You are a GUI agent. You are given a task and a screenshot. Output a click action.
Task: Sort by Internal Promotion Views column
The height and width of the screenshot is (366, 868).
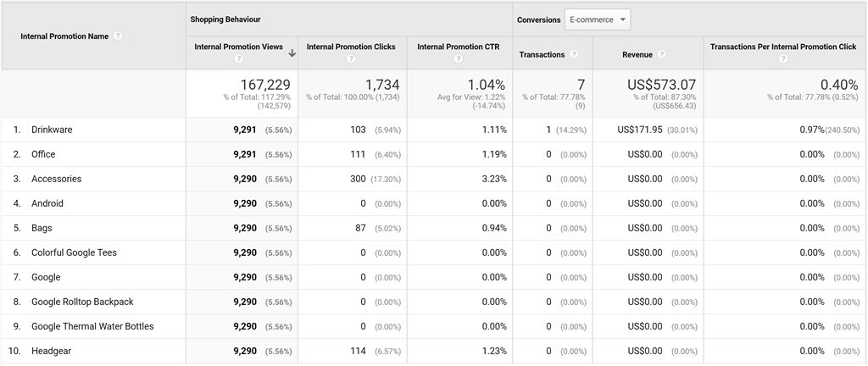(238, 47)
